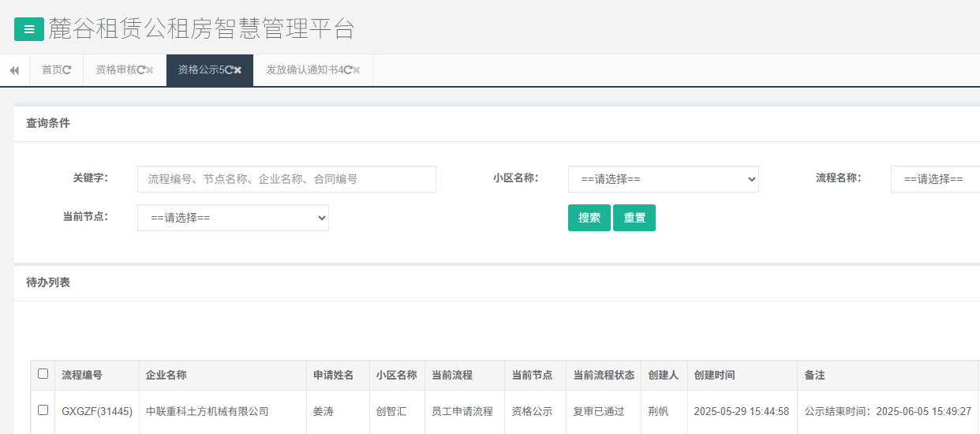
Task: Select the checkbox for row GXGZF(31445)
Action: pyautogui.click(x=43, y=410)
